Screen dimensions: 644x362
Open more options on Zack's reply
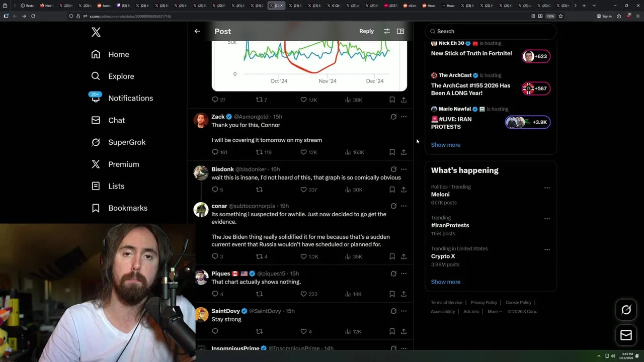pos(404,117)
